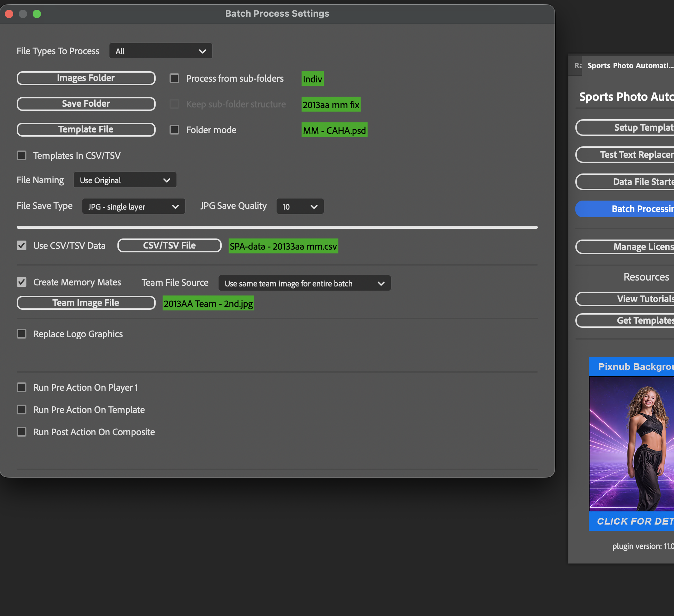Viewport: 674px width, 616px height.
Task: Enable Replace Logo Graphics checkbox
Action: click(22, 334)
